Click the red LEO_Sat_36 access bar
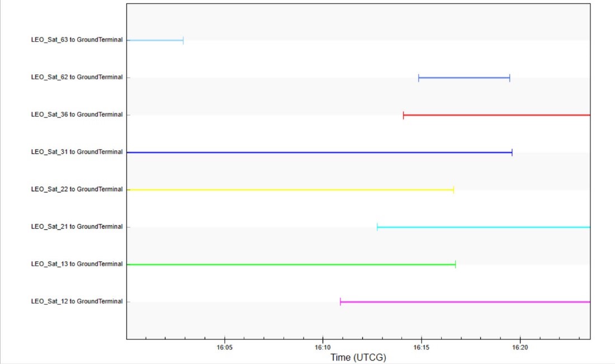 (496, 115)
